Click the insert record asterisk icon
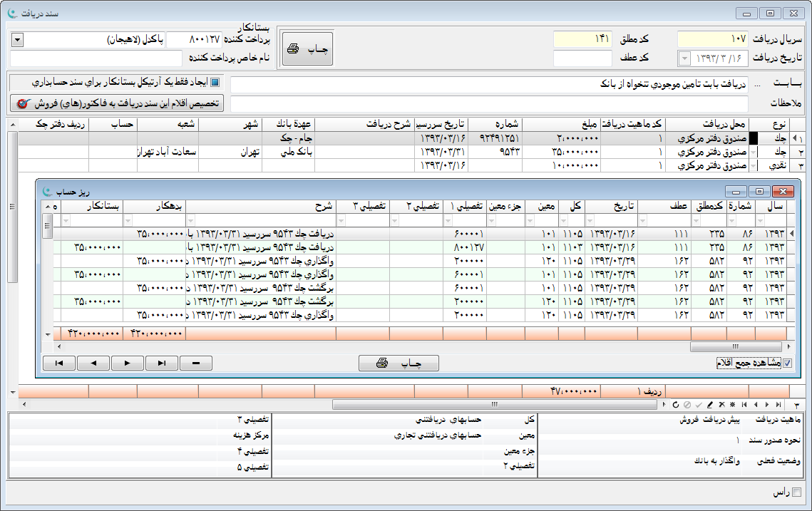 pos(732,404)
